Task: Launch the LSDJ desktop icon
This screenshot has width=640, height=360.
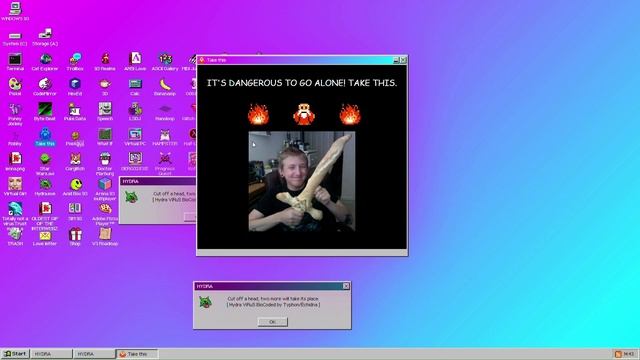Action: click(x=135, y=112)
